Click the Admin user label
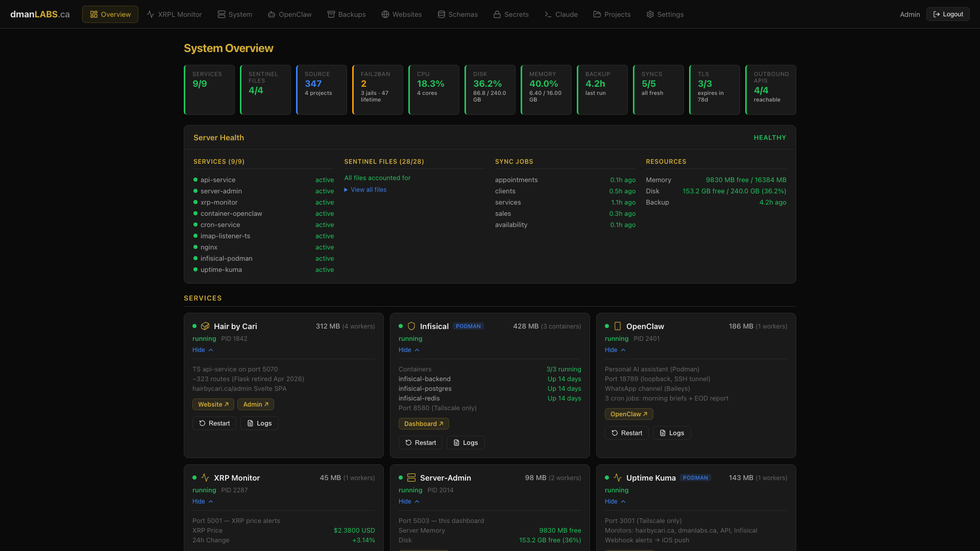980x551 pixels. coord(910,14)
